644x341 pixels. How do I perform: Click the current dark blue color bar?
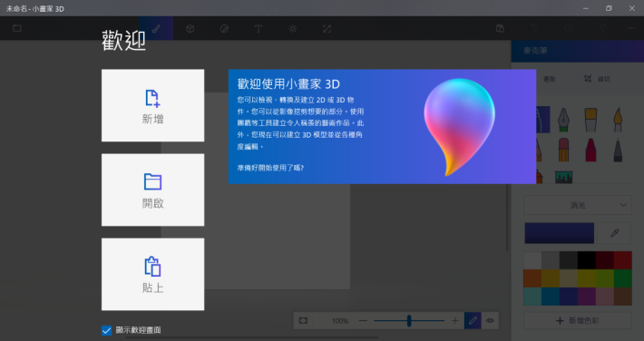pyautogui.click(x=560, y=233)
